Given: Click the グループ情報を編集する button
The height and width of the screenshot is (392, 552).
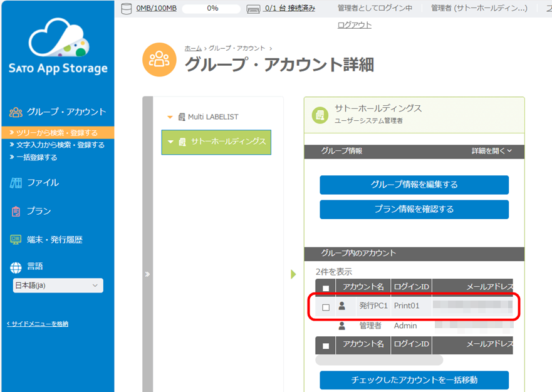Looking at the screenshot, I should coord(414,185).
